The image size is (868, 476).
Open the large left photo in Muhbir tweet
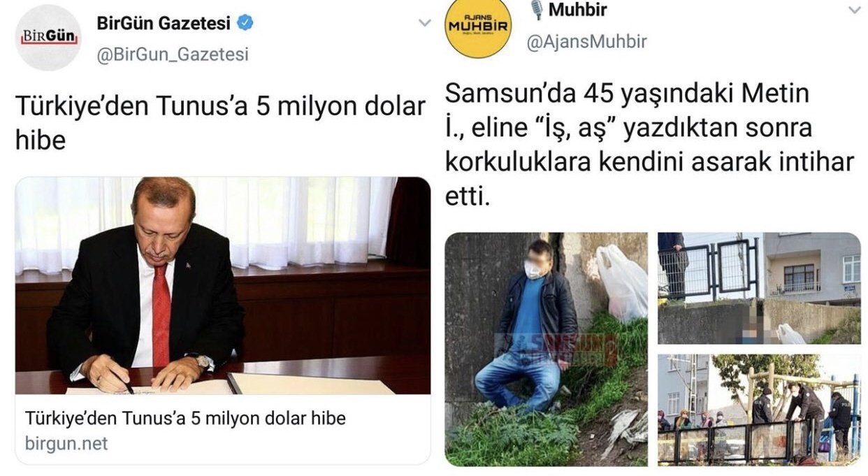547,349
